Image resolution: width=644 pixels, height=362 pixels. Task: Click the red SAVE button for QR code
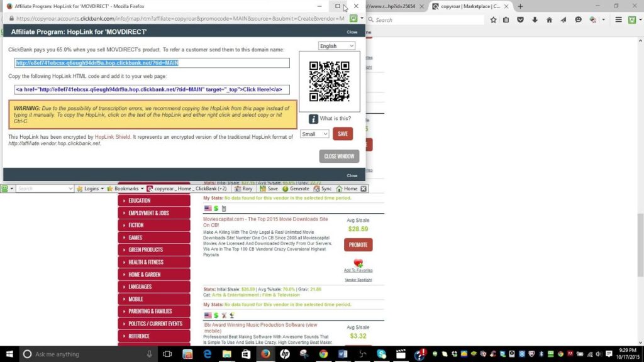(343, 134)
